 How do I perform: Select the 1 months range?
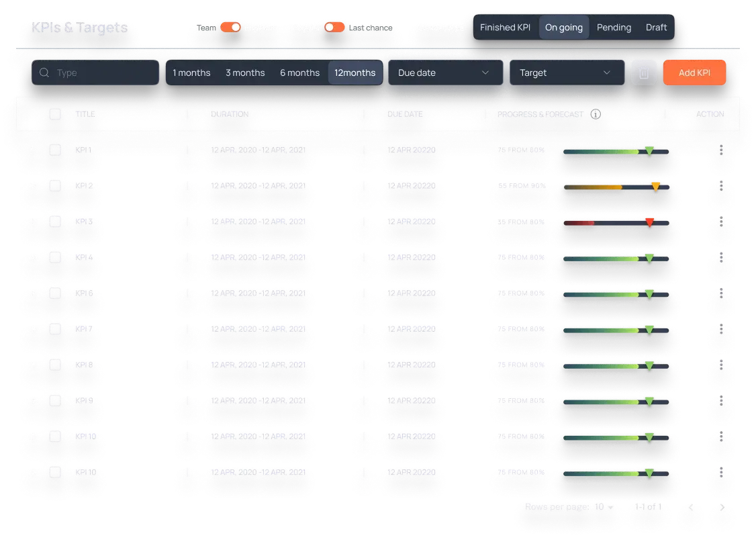(191, 73)
